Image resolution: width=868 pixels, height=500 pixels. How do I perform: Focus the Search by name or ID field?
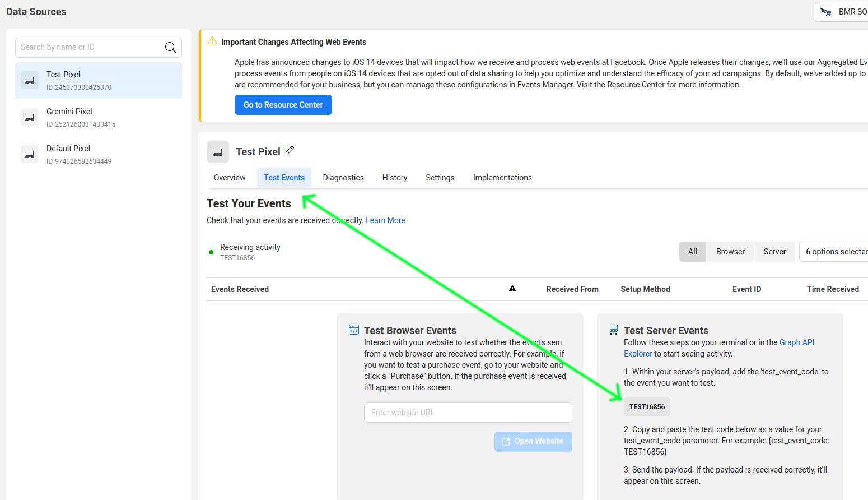(99, 48)
